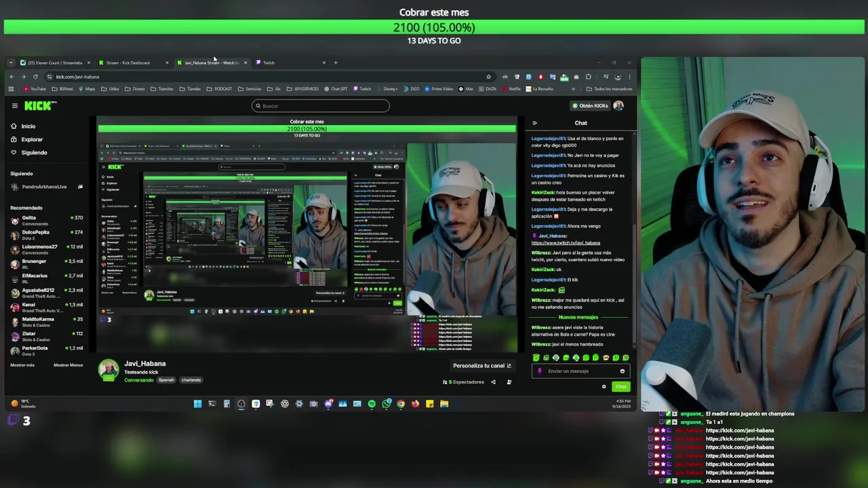Open PandroArkhanoLive followed channel
The height and width of the screenshot is (488, 868).
[x=46, y=187]
